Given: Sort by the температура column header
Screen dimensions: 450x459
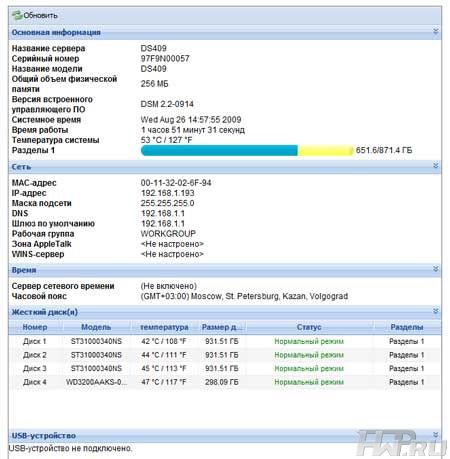Looking at the screenshot, I should point(164,327).
